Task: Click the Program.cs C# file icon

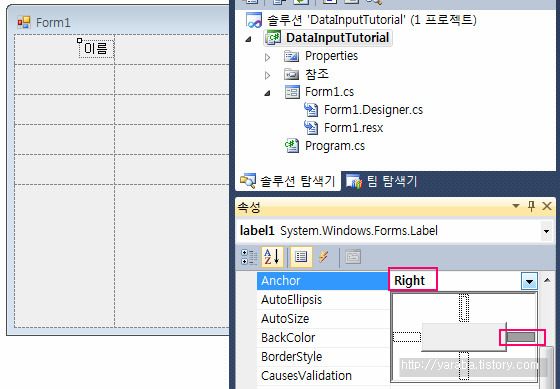Action: [x=292, y=146]
